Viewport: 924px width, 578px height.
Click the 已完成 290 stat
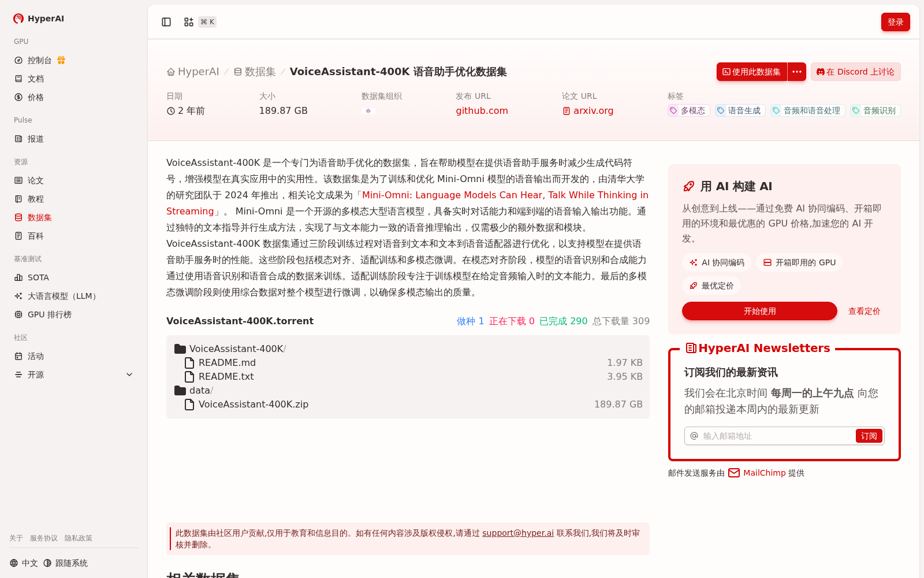tap(563, 321)
